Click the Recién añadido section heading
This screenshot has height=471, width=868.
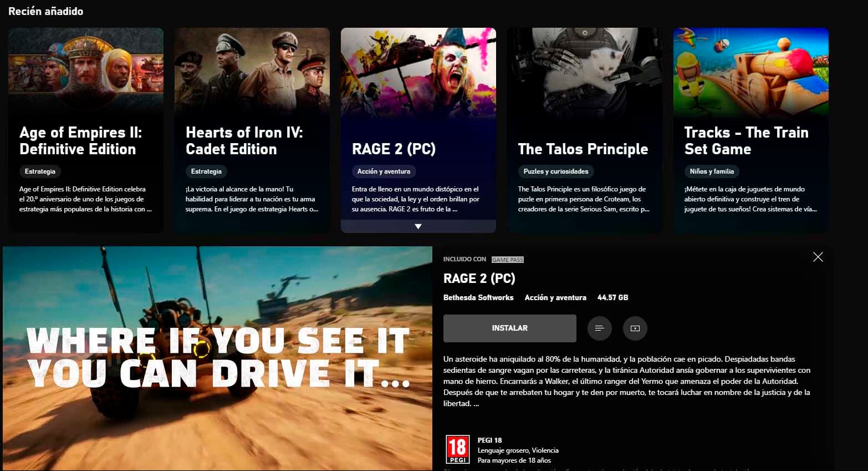[46, 11]
